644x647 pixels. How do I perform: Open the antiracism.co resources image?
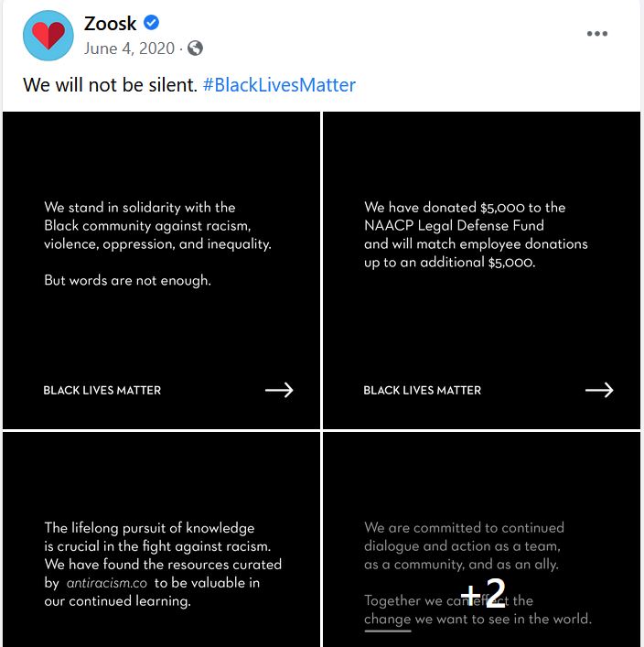tap(161, 539)
